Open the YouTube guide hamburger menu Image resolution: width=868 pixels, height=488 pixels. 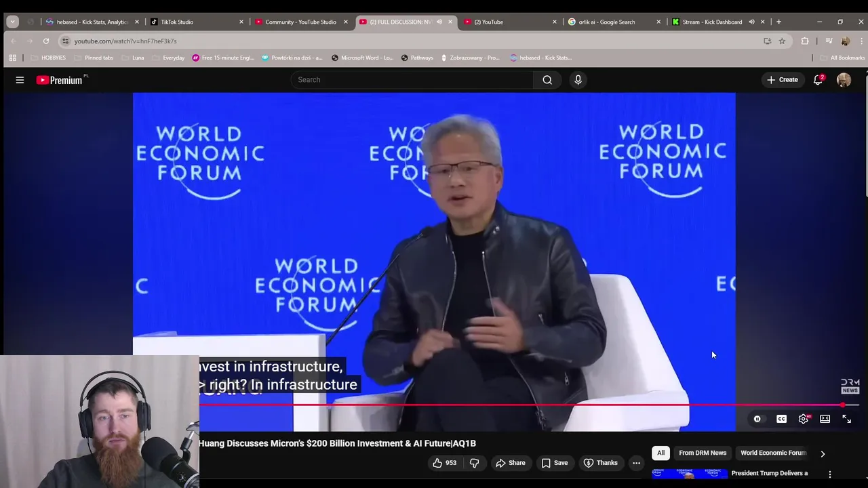(20, 80)
